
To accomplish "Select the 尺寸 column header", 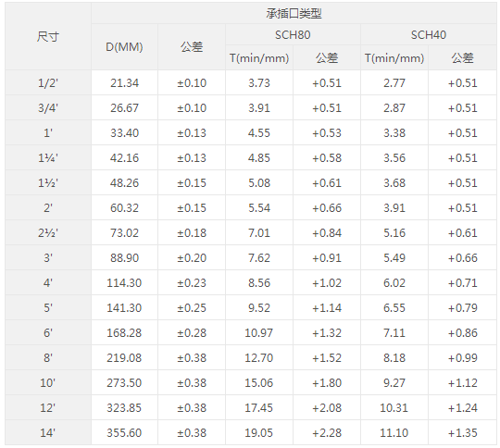I will click(x=48, y=36).
